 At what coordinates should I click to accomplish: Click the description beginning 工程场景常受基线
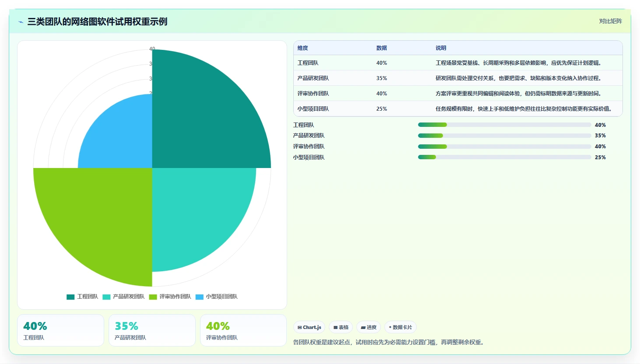point(519,63)
